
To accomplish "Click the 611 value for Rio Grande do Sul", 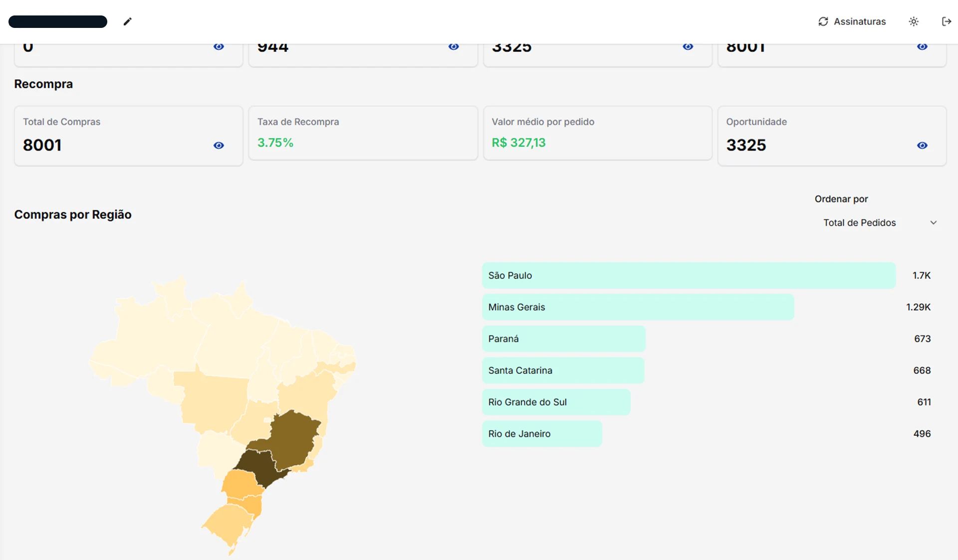I will 924,402.
